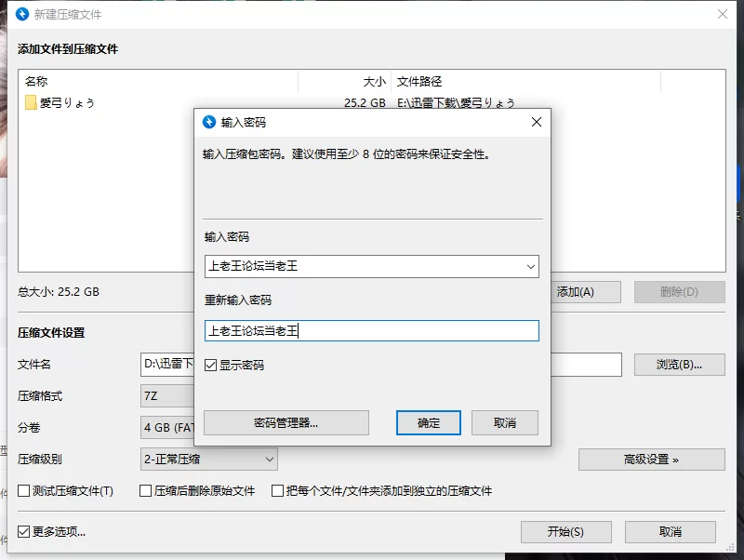This screenshot has width=744, height=560.
Task: Click the 确定 button
Action: (429, 423)
